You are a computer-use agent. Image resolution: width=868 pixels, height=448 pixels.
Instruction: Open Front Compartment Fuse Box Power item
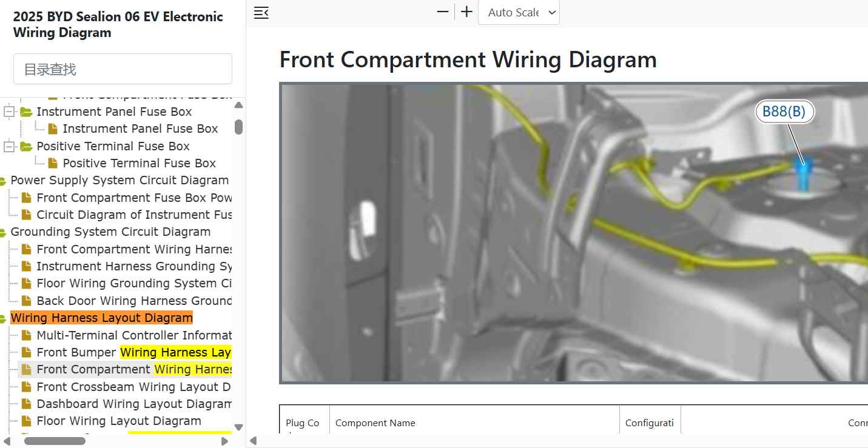pos(134,198)
